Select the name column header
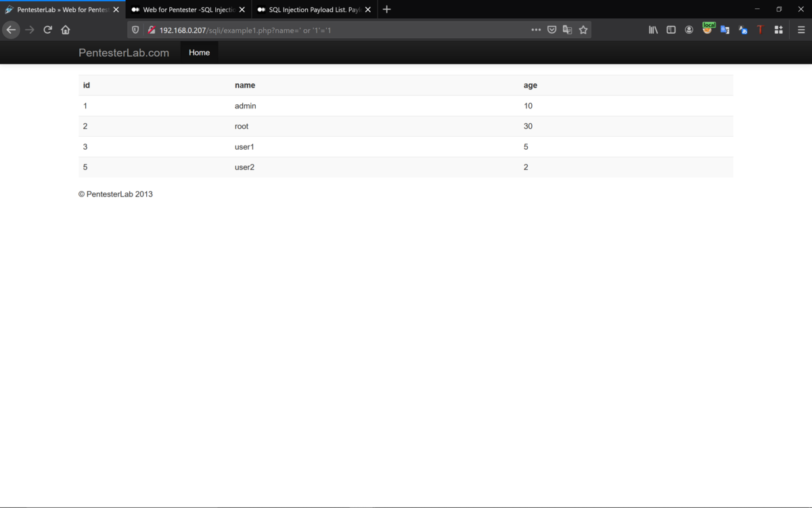 tap(245, 85)
